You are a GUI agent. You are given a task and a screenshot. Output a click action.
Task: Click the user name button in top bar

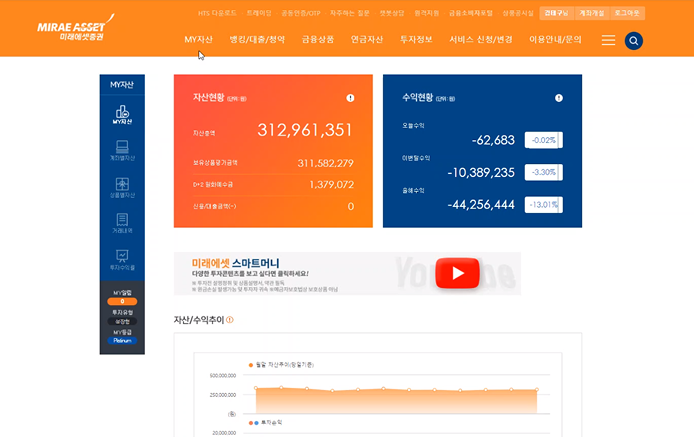(556, 13)
